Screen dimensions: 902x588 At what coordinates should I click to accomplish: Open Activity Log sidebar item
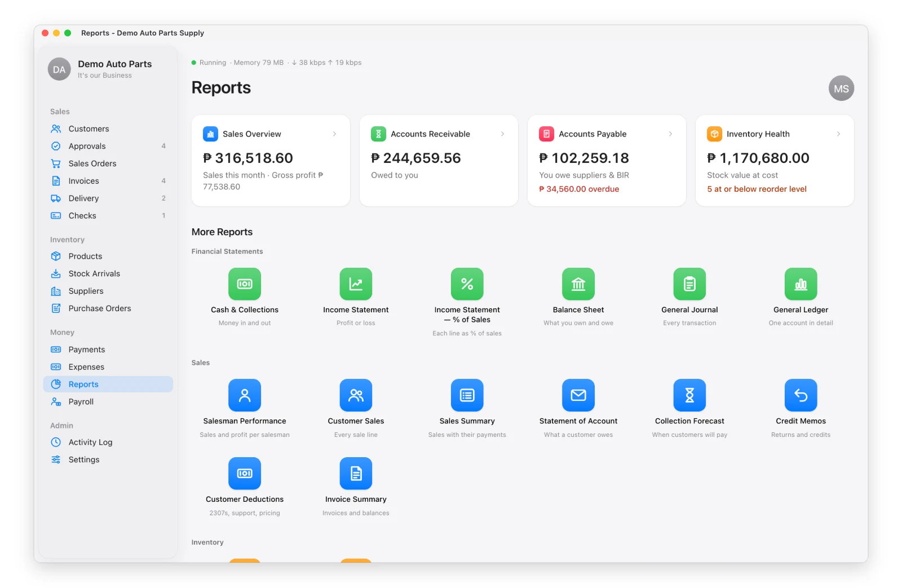108,443
